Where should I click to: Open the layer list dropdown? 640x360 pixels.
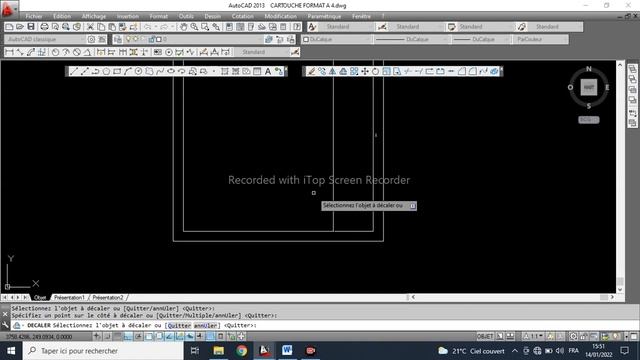[193, 39]
